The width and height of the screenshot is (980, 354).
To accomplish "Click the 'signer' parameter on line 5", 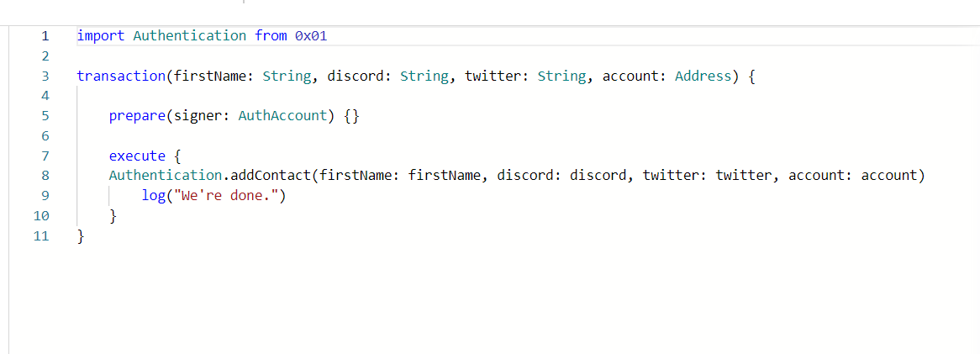I will point(198,116).
